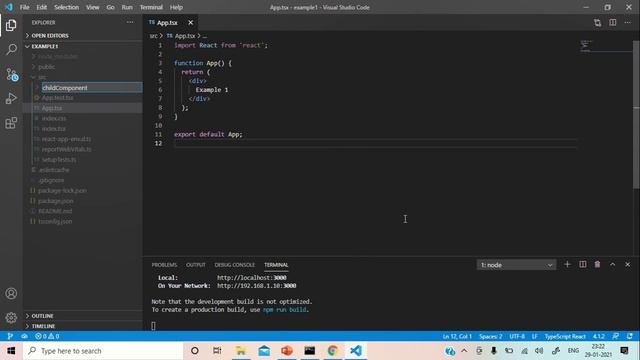Switch to the Problems panel tab
The height and width of the screenshot is (360, 640).
[x=164, y=265]
